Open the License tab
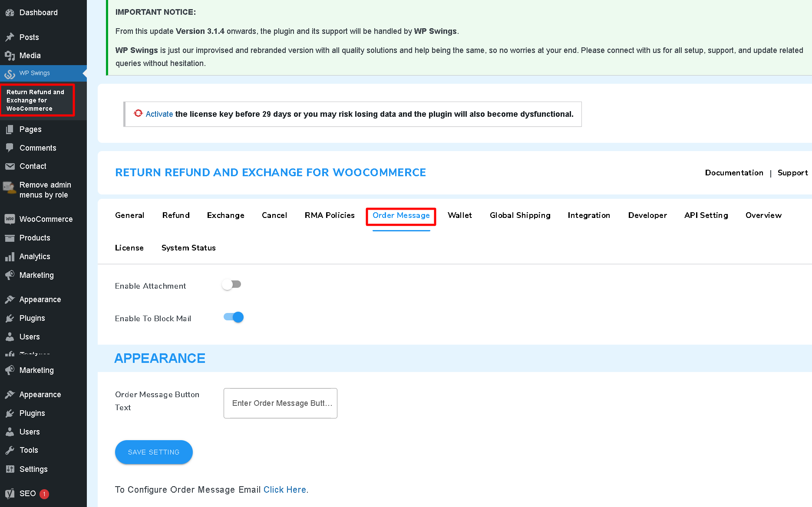 (129, 248)
